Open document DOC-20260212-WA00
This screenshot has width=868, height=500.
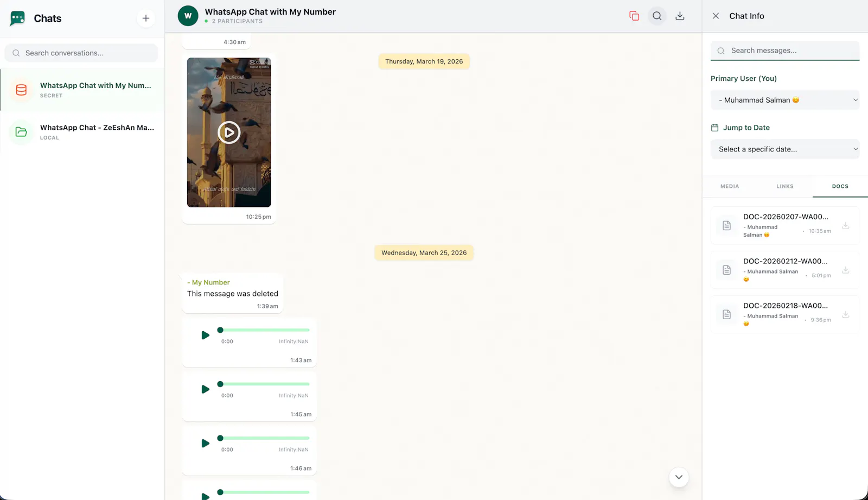click(x=785, y=270)
